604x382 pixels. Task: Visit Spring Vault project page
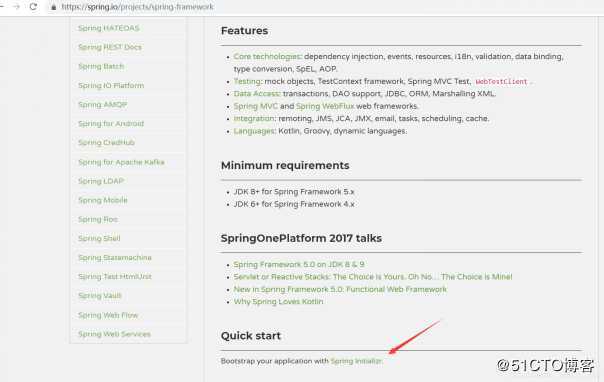[100, 296]
